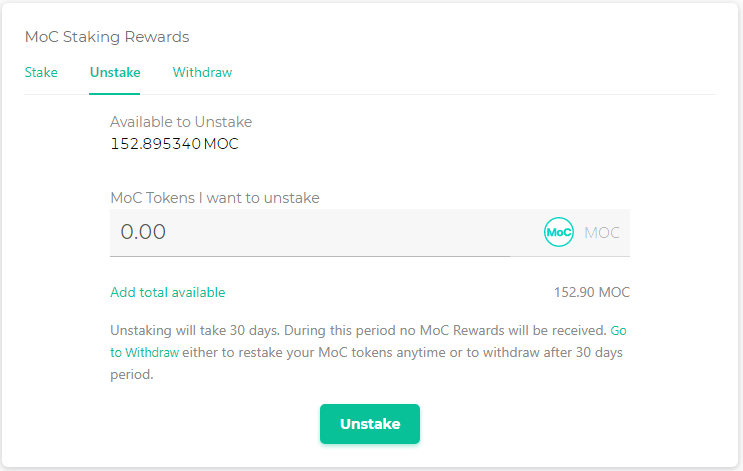Click the Add total available link
This screenshot has height=471, width=743.
click(167, 293)
